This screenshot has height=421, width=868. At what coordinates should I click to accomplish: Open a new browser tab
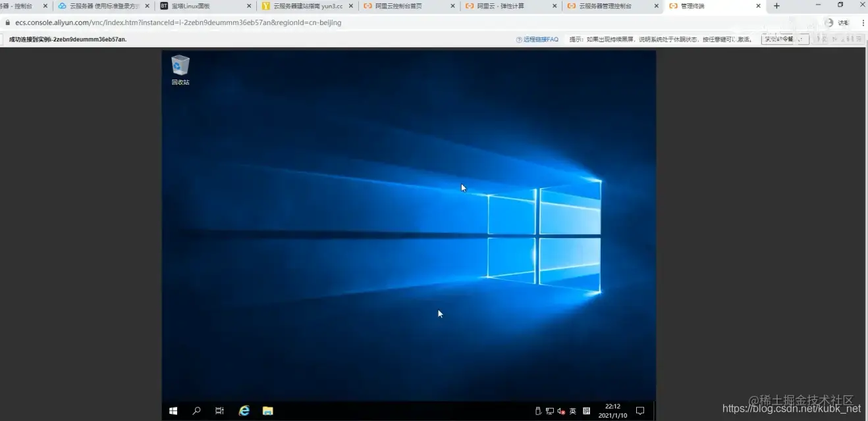[x=776, y=6]
